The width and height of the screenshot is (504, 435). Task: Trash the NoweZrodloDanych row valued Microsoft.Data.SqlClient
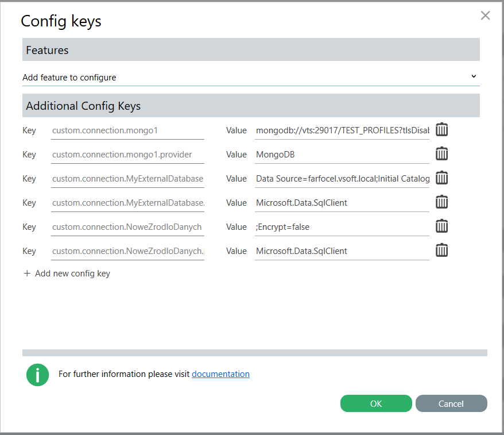[x=441, y=251]
